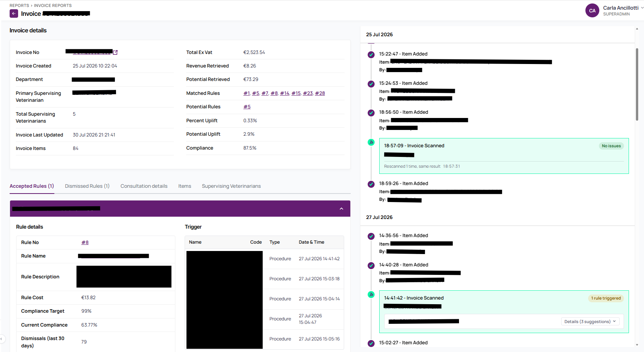Click trigger row dated 27 Jul 2026 15:03:18
Screen dimensions: 644x352
[x=265, y=279]
